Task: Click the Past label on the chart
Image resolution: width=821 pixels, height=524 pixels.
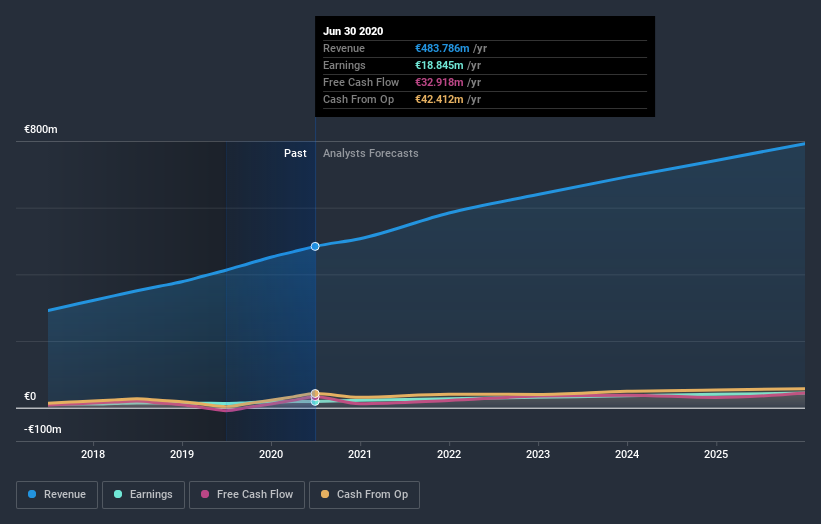Action: tap(295, 153)
